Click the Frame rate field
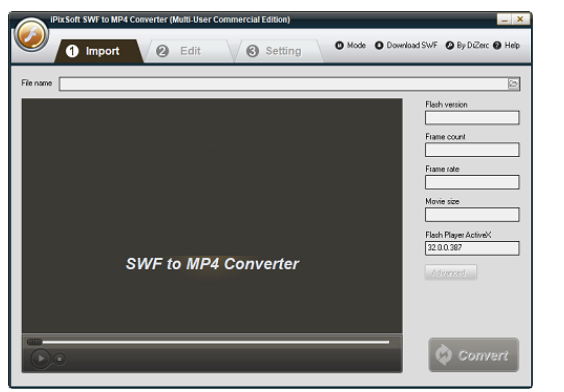The image size is (564, 392). [x=472, y=182]
